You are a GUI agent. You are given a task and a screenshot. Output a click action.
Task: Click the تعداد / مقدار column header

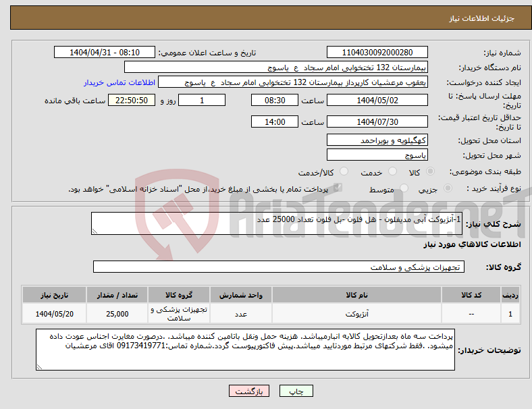(117, 295)
